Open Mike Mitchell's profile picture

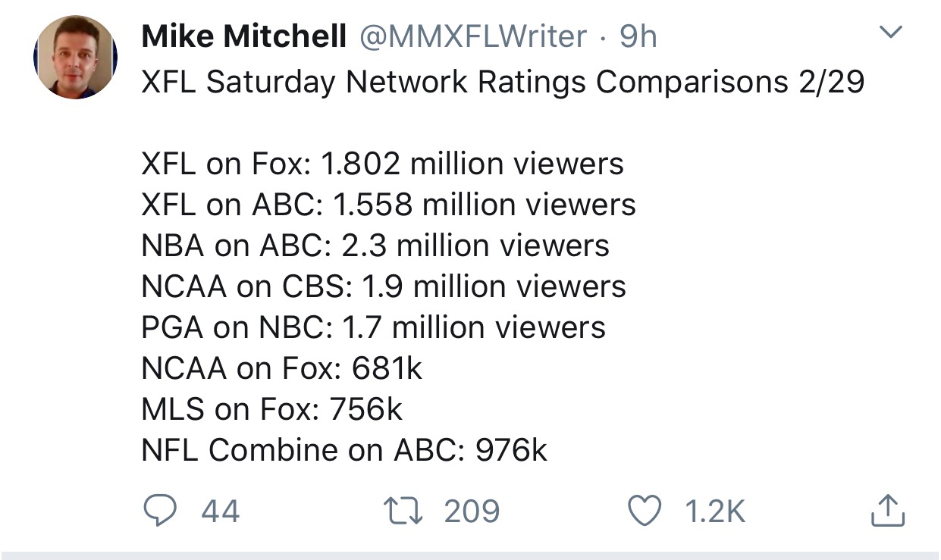pyautogui.click(x=75, y=58)
